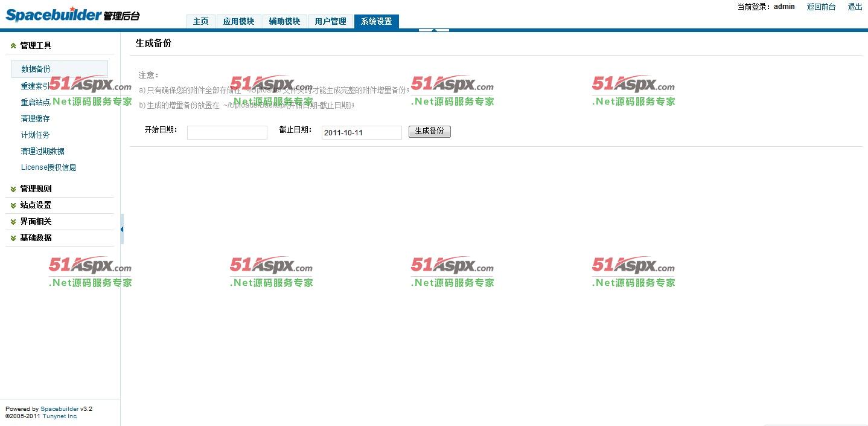
Task: Collapse the 管理工具 section
Action: pyautogui.click(x=59, y=45)
